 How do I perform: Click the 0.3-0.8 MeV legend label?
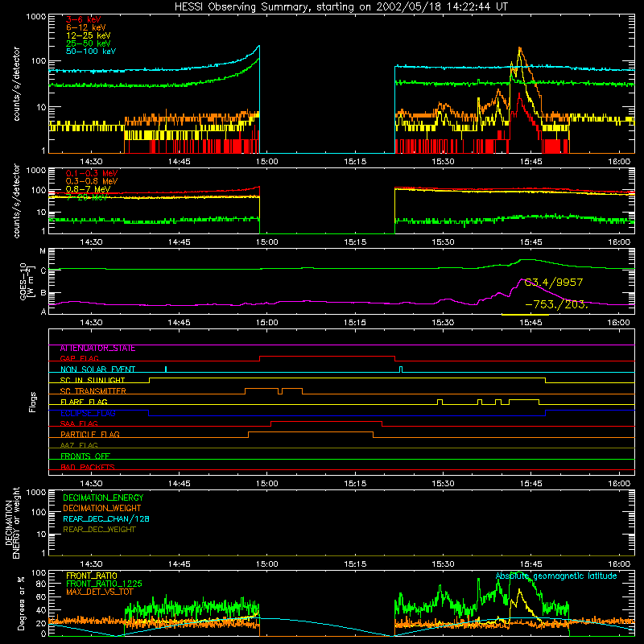(x=92, y=181)
